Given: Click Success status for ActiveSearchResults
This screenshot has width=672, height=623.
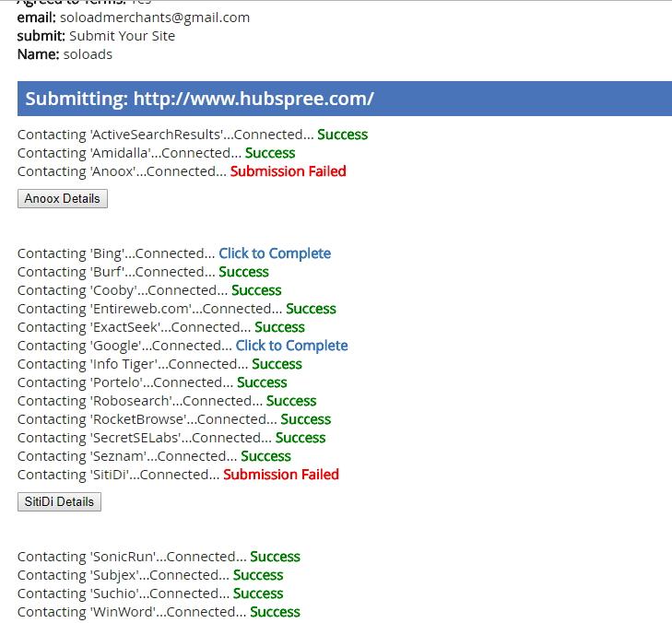Looking at the screenshot, I should click(x=342, y=135).
